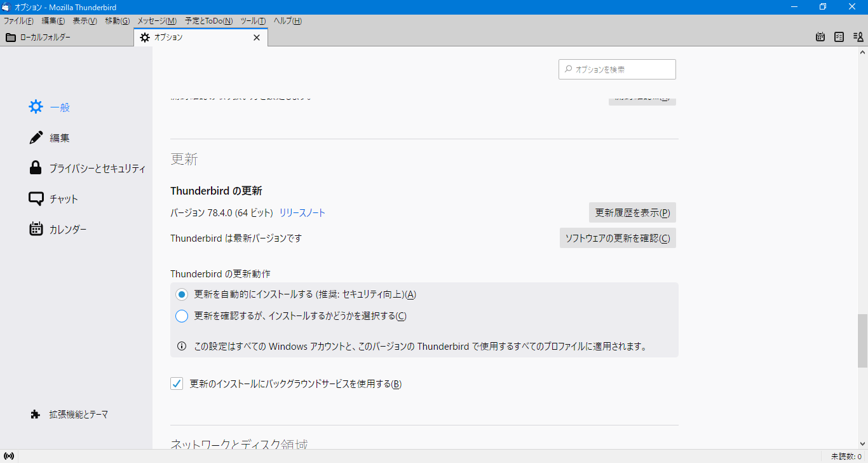Select 更新を確認するが、インストールするかどうかを選択する option

(182, 316)
